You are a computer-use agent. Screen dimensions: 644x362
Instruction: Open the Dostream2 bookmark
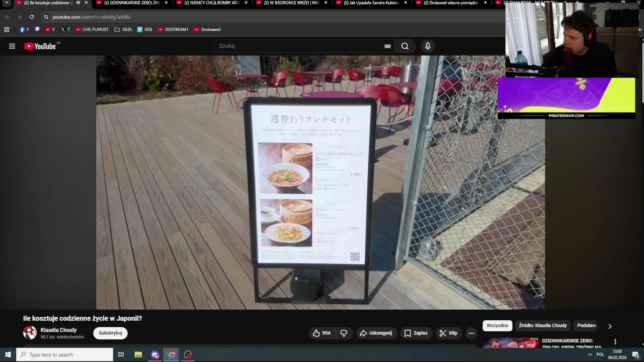point(207,30)
